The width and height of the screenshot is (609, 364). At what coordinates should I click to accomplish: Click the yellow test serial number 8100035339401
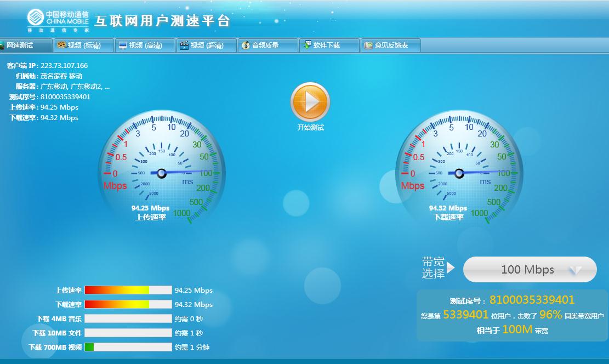tap(532, 300)
